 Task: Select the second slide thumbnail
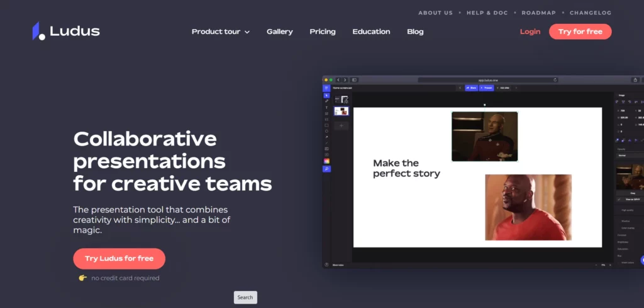[x=341, y=111]
